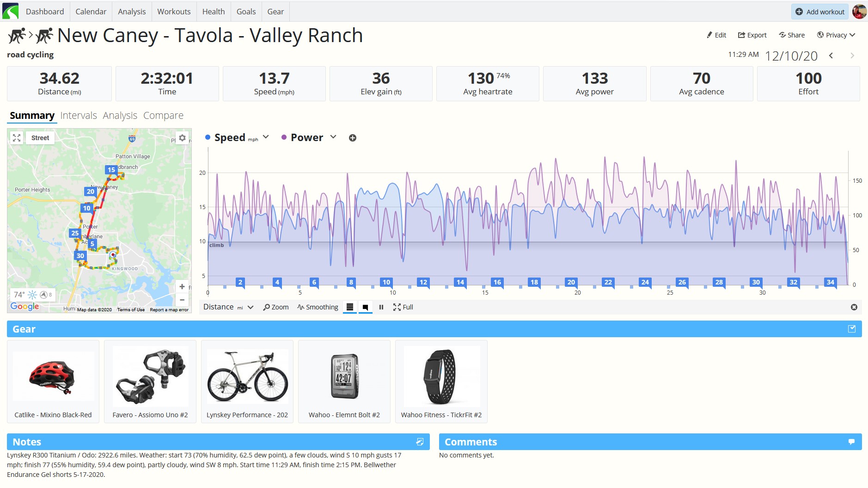
Task: Open the Speed metric dropdown
Action: tap(266, 137)
